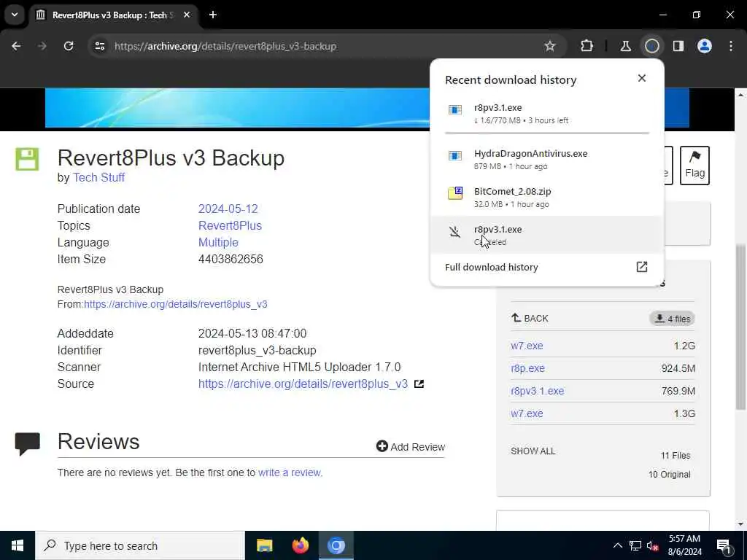Viewport: 747px width, 560px height.
Task: Open Full download history
Action: point(547,267)
